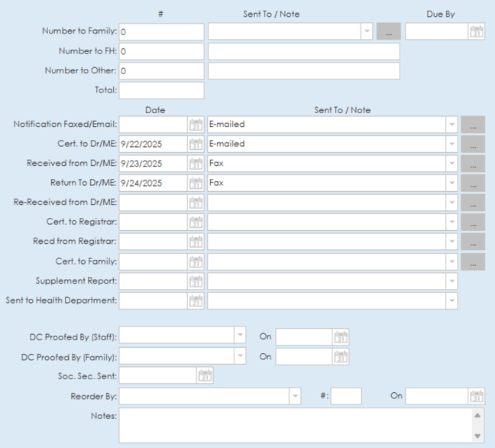Click ellipsis button beside Number to Family
495x448 pixels.
(x=388, y=32)
